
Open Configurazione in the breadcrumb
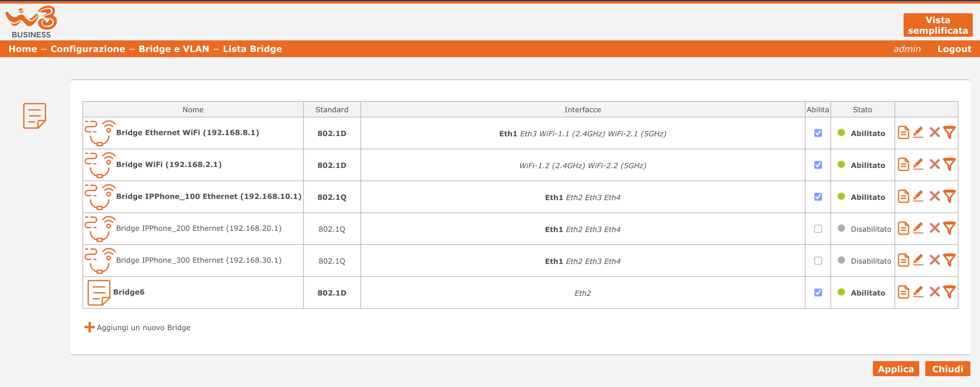click(x=88, y=49)
